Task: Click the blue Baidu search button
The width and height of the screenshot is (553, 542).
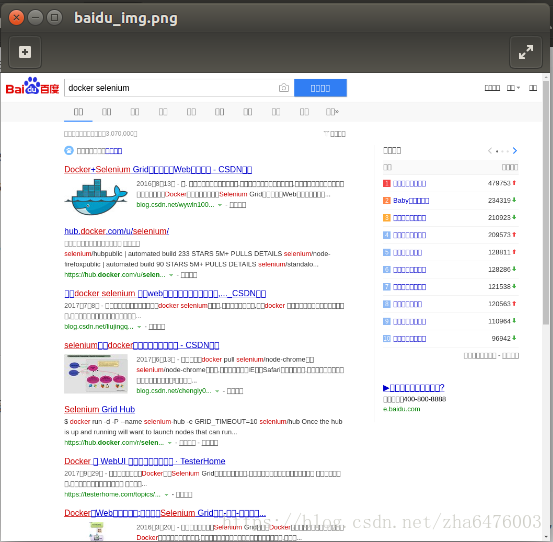Action: tap(320, 88)
